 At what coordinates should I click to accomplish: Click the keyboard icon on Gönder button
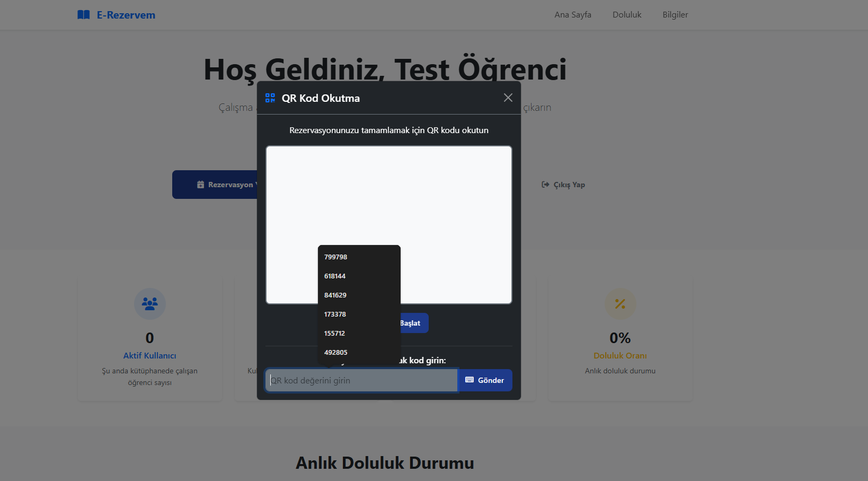[x=468, y=380]
